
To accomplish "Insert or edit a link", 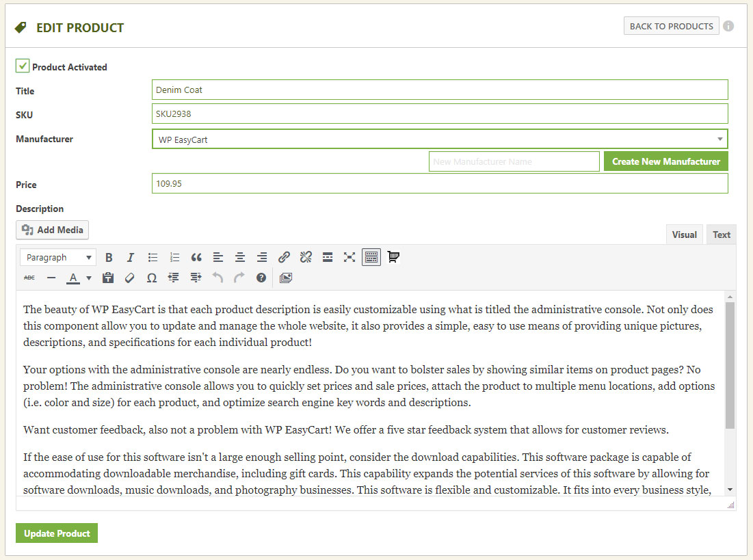I will (284, 257).
